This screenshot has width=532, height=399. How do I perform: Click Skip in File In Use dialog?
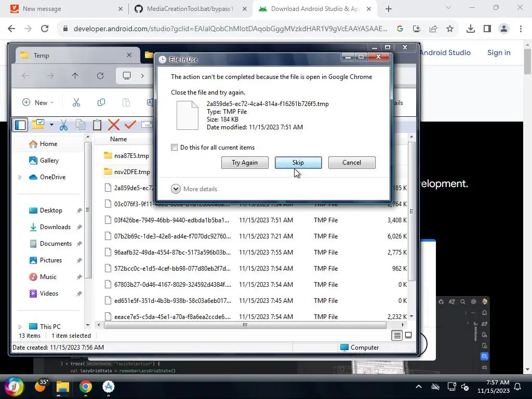point(298,163)
